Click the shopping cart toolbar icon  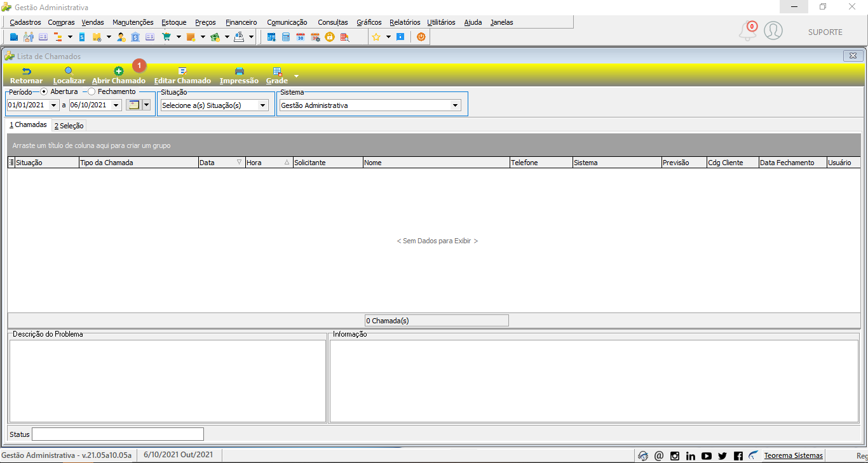coord(166,37)
